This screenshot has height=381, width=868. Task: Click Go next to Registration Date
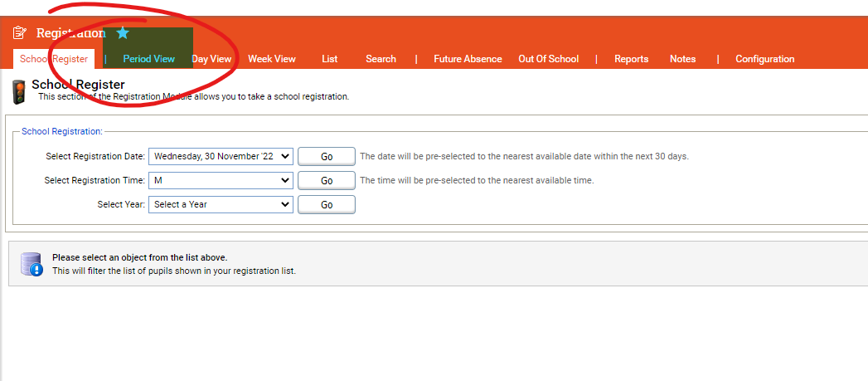coord(327,156)
